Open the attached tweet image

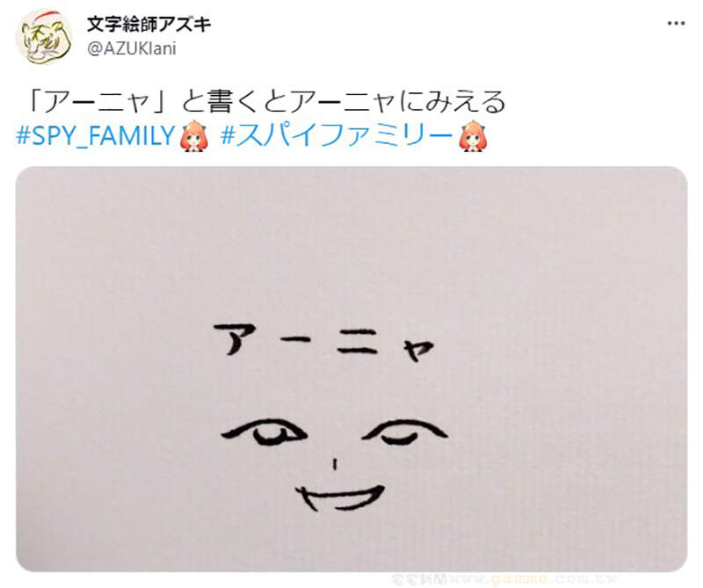pos(351,368)
